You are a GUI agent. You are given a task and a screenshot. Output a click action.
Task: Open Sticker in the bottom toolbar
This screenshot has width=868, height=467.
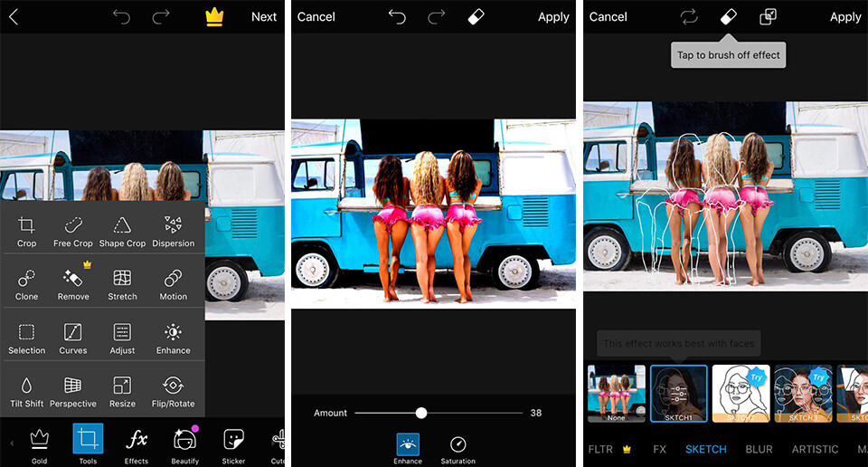tap(233, 446)
